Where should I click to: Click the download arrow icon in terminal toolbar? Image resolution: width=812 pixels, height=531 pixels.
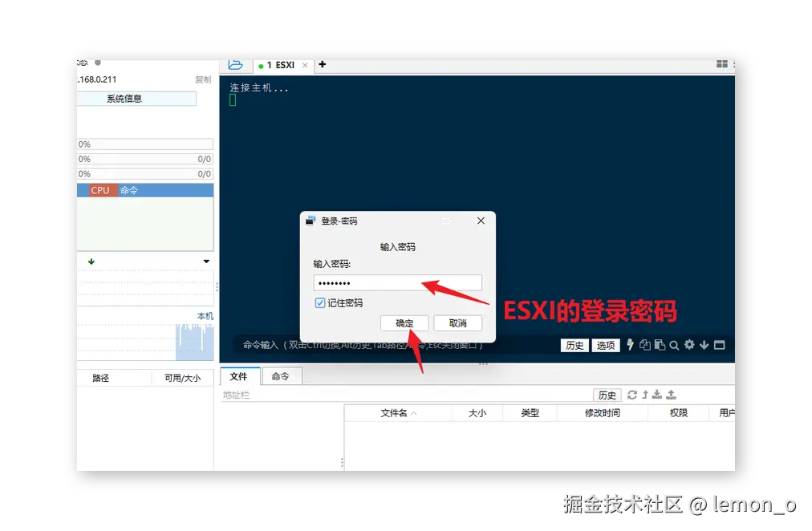[704, 345]
